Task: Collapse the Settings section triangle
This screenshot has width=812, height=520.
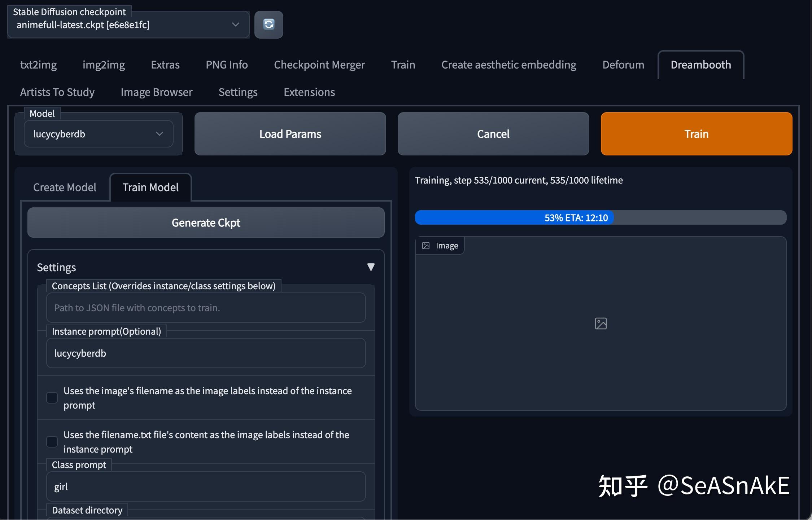Action: click(x=371, y=267)
